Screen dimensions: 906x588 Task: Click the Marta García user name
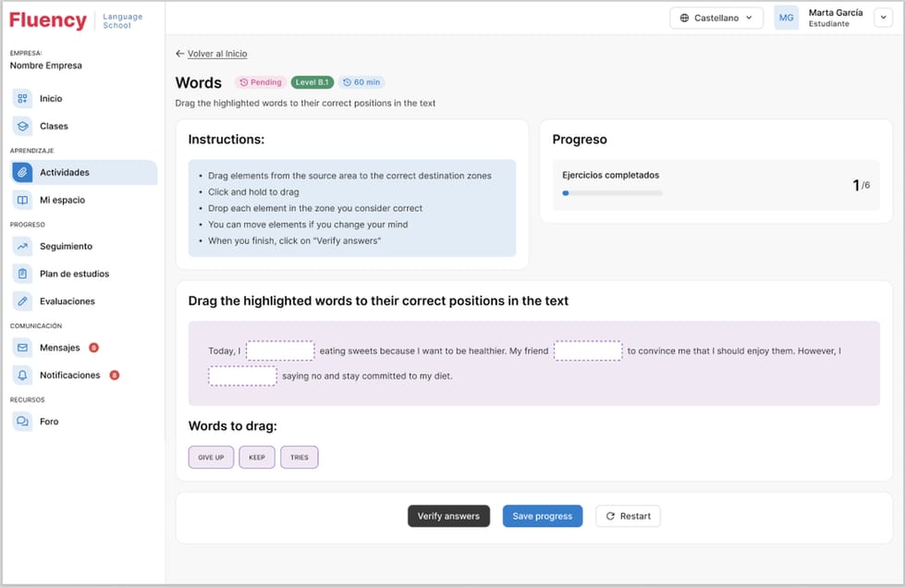click(x=836, y=13)
